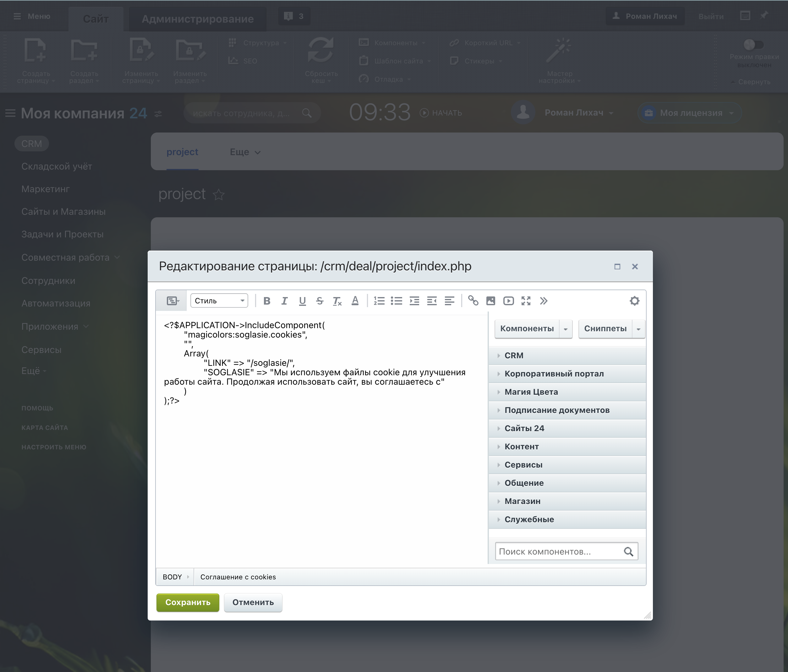The image size is (788, 672).
Task: Click the Отменить button
Action: 253,602
